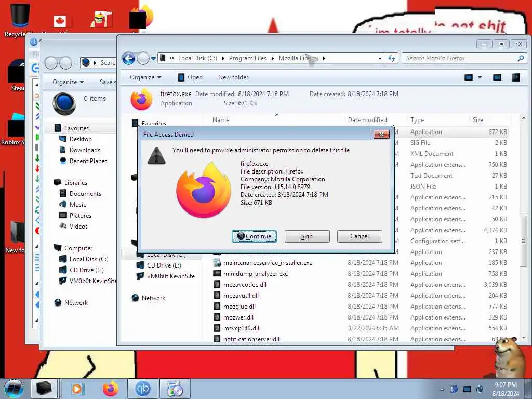The height and width of the screenshot is (399, 532).
Task: Sort by the Type column header
Action: pos(417,120)
